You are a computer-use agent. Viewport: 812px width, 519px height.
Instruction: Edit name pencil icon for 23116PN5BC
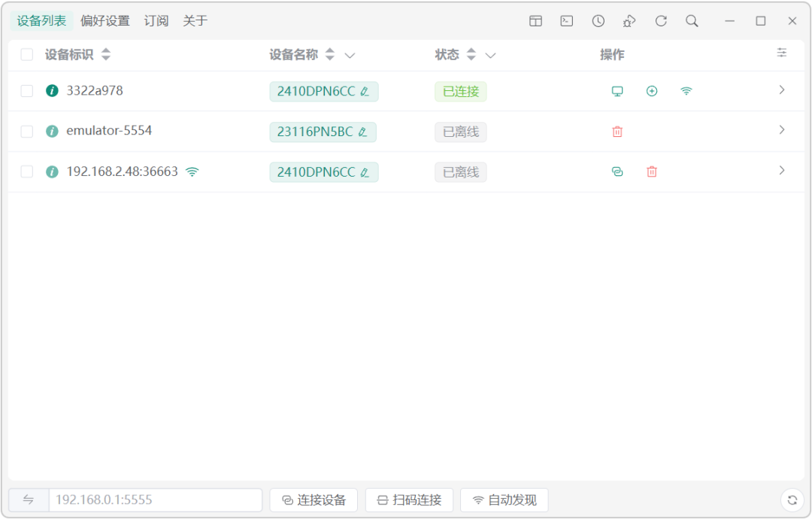coord(363,132)
